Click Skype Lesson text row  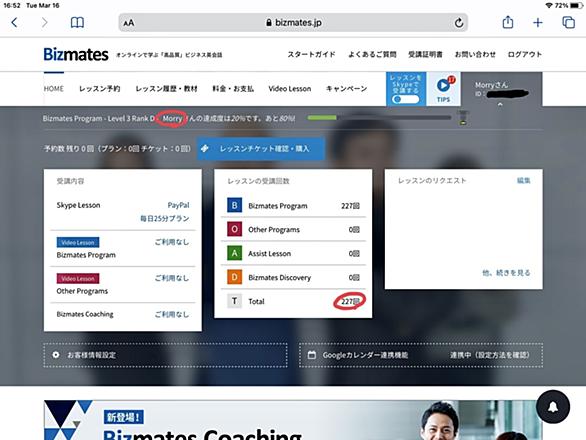(x=78, y=205)
